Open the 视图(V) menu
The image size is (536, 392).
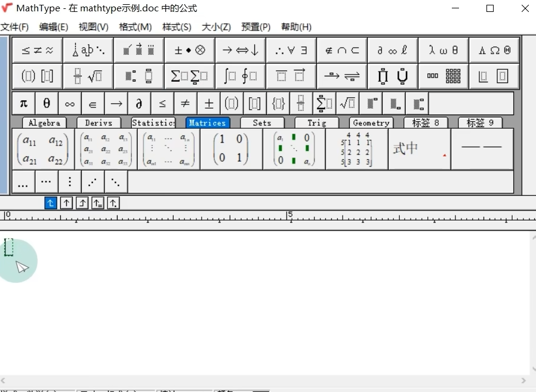[93, 27]
